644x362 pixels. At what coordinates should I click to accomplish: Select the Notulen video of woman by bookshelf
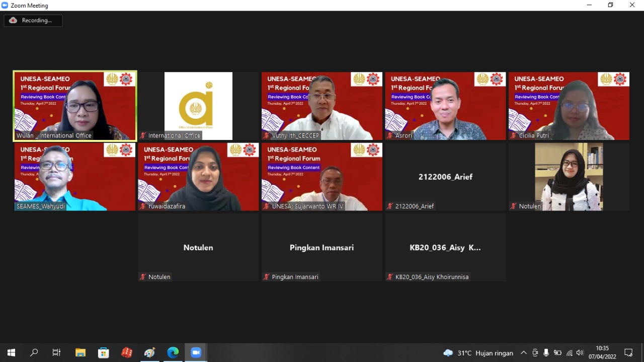click(569, 177)
